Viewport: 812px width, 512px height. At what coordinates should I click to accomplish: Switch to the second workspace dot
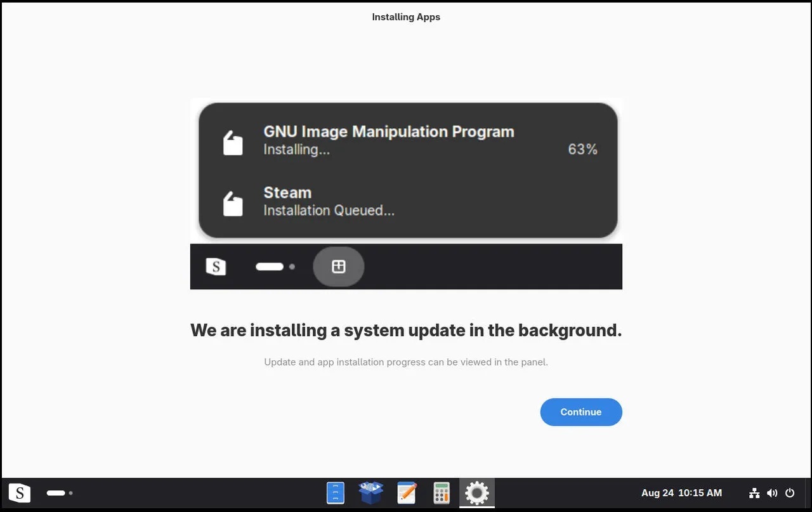pyautogui.click(x=71, y=493)
